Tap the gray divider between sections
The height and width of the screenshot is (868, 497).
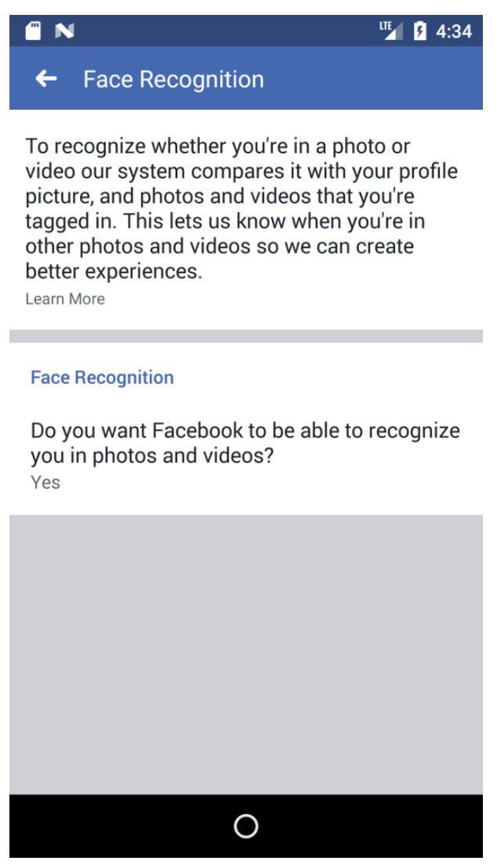coord(246,336)
